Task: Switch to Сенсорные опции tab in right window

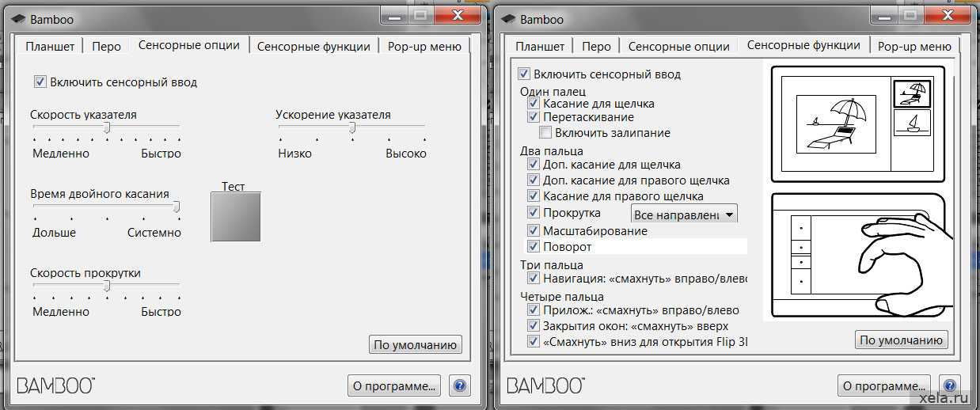Action: pos(678,47)
